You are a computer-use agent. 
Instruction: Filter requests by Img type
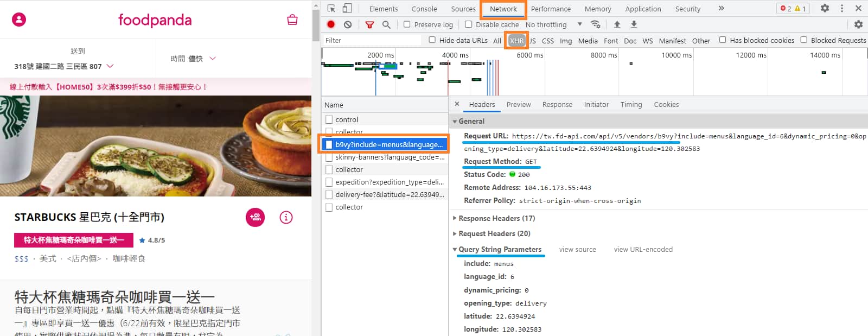(566, 41)
